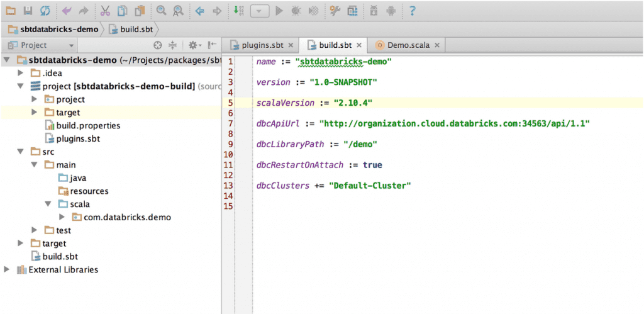Click the Paste clipboard icon
The height and width of the screenshot is (314, 644).
pos(140,11)
